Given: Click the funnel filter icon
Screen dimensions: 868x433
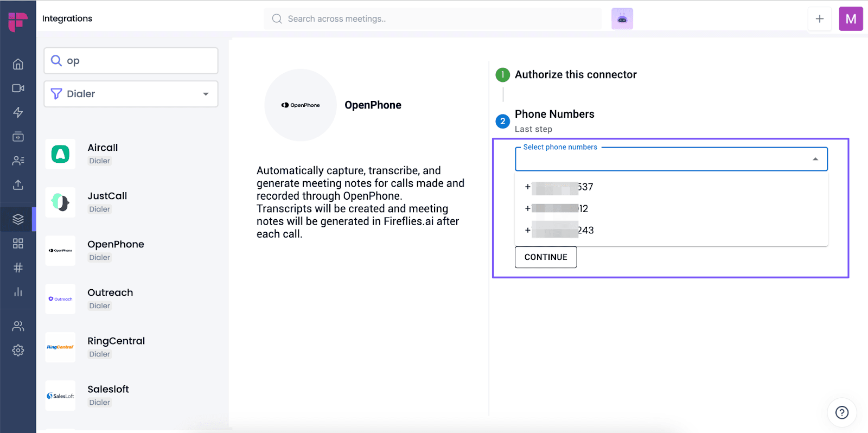Looking at the screenshot, I should click(x=56, y=94).
